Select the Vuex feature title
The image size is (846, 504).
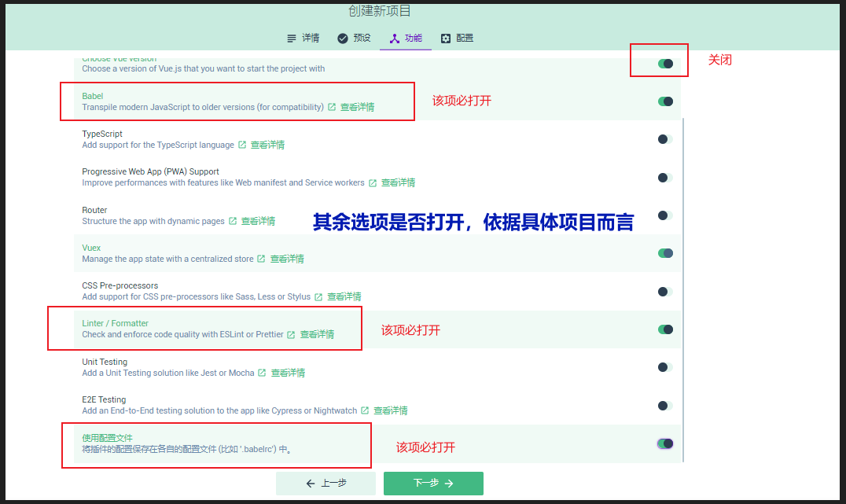[x=91, y=248]
